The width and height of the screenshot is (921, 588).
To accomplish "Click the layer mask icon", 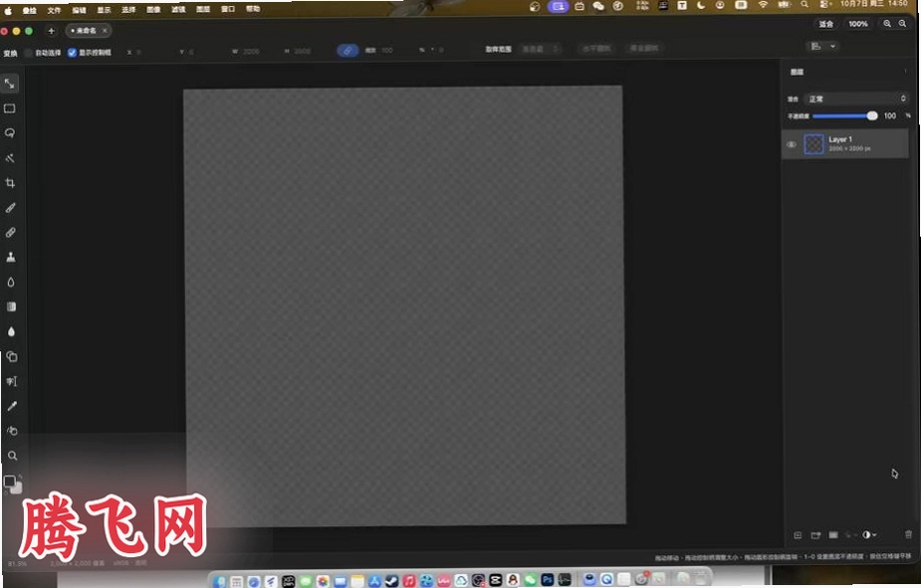I will pyautogui.click(x=833, y=535).
